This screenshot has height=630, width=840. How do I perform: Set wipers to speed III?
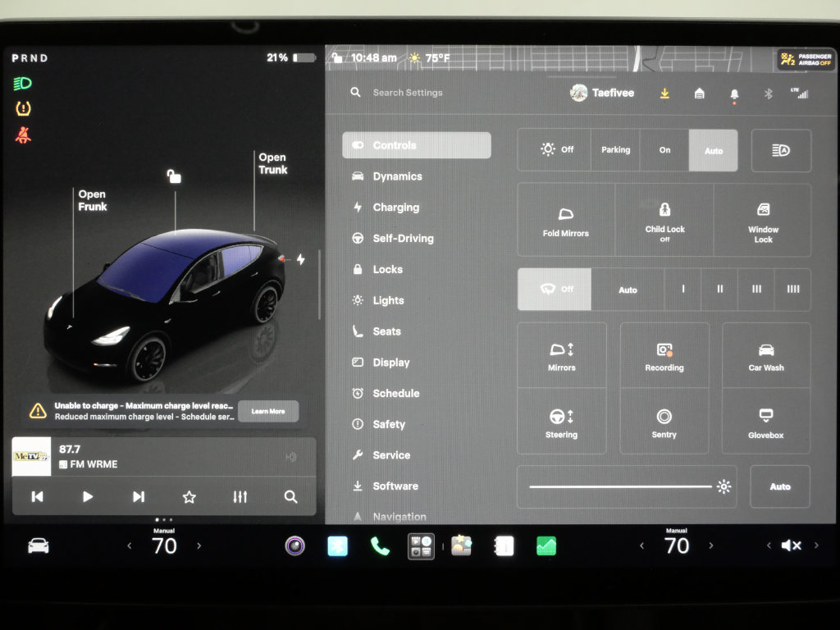[x=756, y=290]
